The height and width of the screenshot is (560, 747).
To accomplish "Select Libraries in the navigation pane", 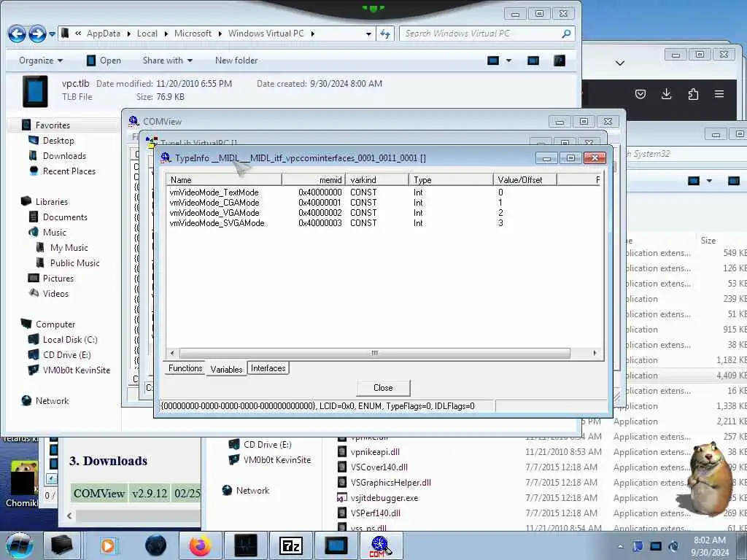I will pyautogui.click(x=52, y=202).
